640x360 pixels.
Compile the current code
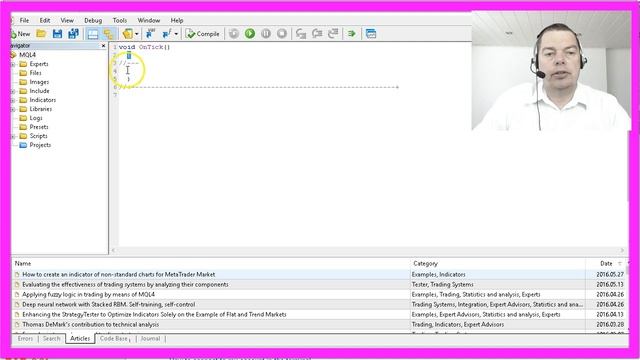coord(203,34)
